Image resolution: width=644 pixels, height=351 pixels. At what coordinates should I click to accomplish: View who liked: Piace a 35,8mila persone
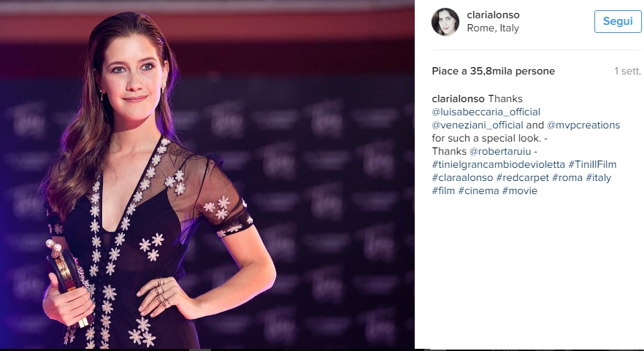pyautogui.click(x=494, y=72)
